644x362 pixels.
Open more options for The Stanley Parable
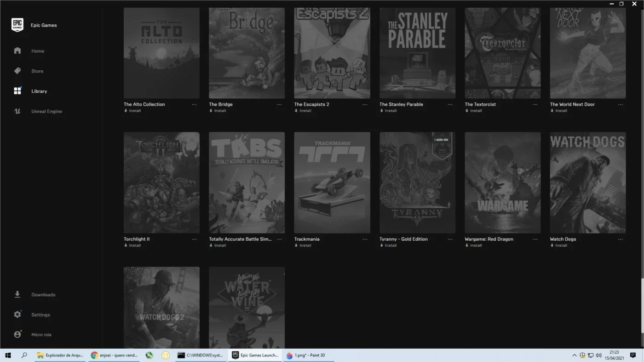[x=450, y=104]
